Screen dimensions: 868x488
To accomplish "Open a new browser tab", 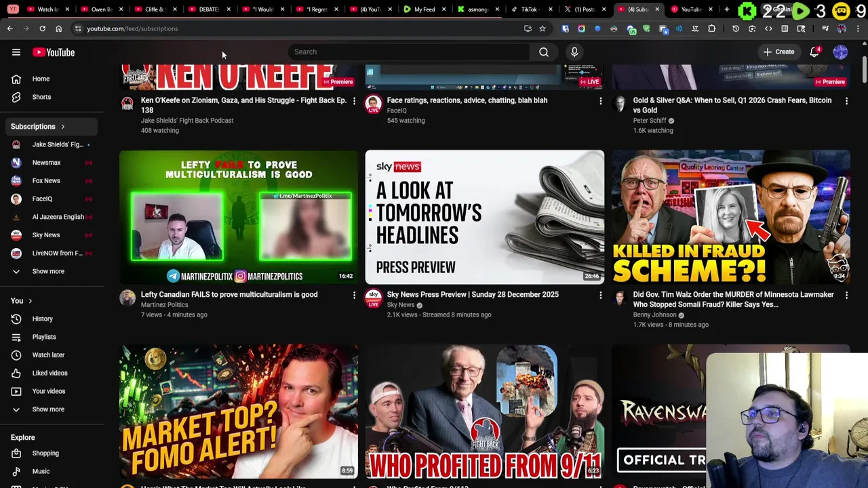I will 727,9.
